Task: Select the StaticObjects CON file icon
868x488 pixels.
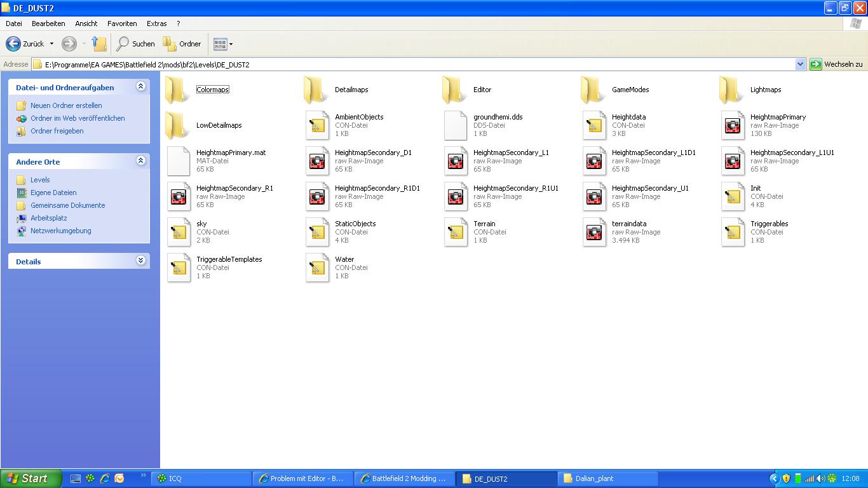Action: coord(317,232)
